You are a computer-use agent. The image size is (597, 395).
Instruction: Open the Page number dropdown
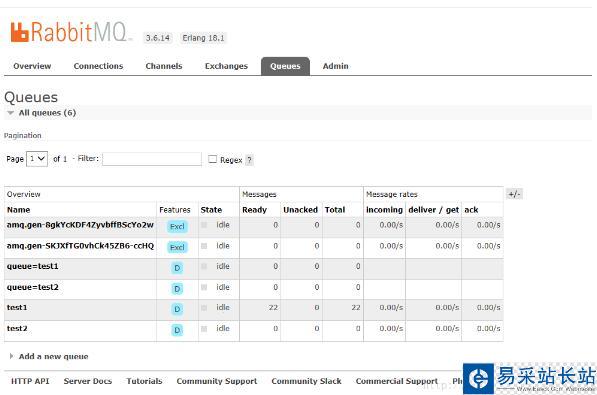(x=37, y=159)
